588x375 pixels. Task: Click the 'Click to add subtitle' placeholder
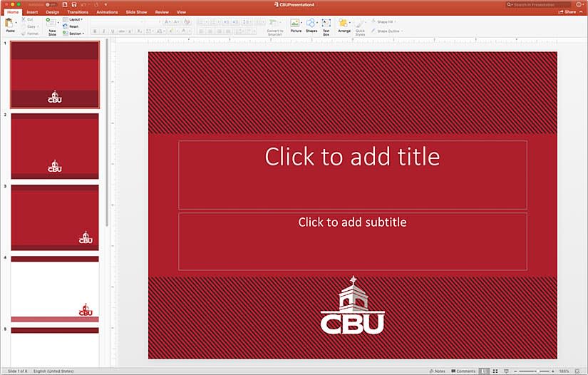coord(353,241)
